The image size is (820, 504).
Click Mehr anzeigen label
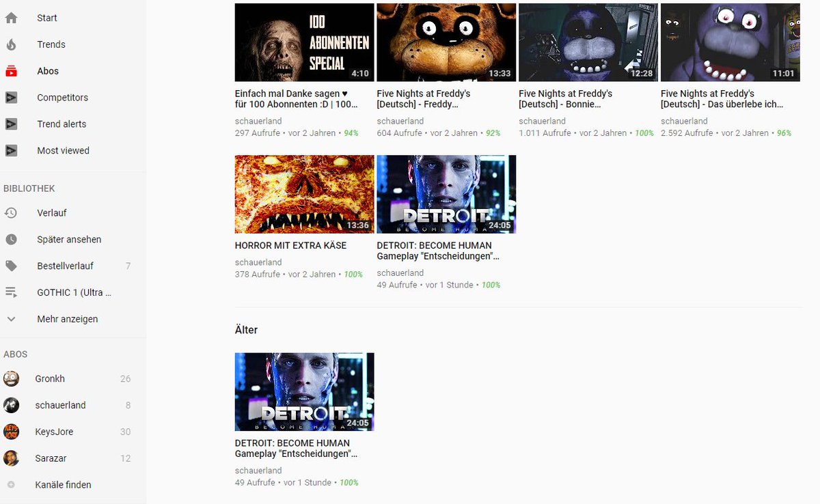pyautogui.click(x=68, y=319)
